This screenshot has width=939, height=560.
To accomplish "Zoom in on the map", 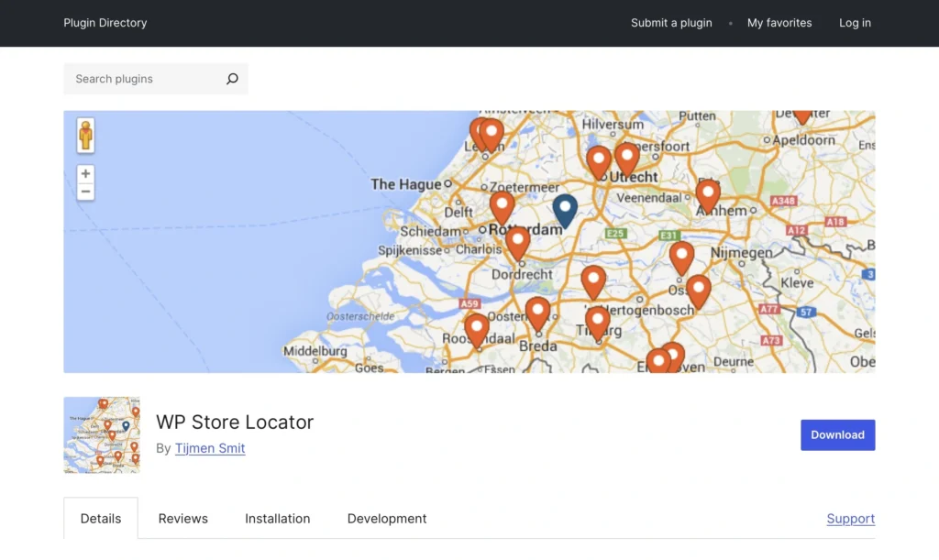I will 85,173.
